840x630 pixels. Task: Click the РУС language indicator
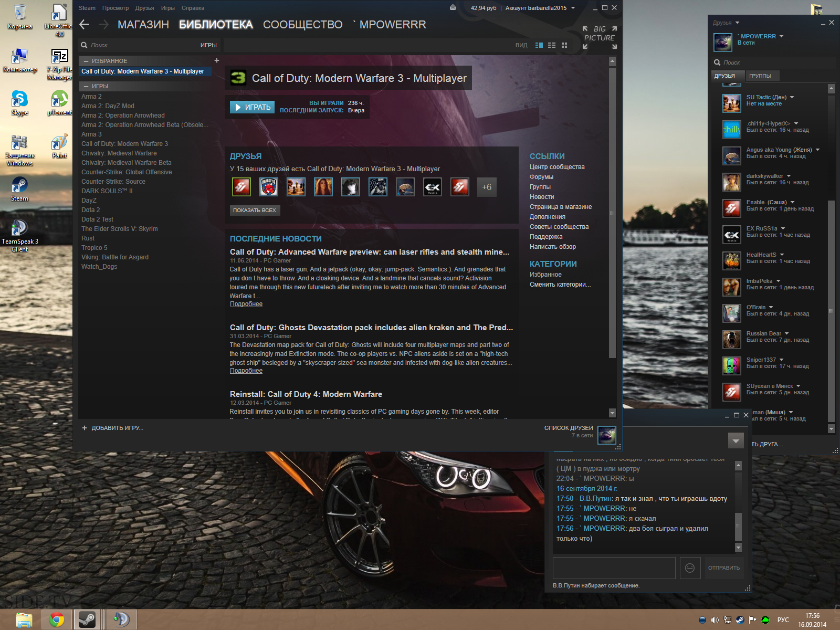pyautogui.click(x=783, y=620)
